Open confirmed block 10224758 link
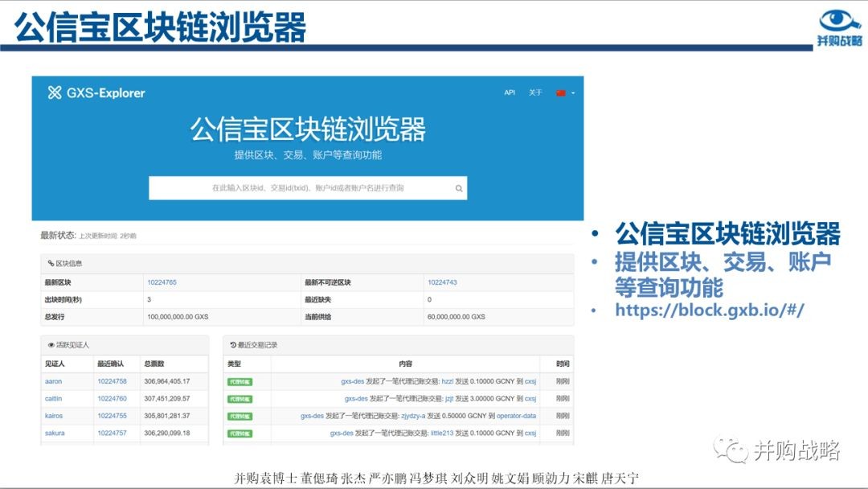Viewport: 868px width, 489px height. pyautogui.click(x=112, y=381)
